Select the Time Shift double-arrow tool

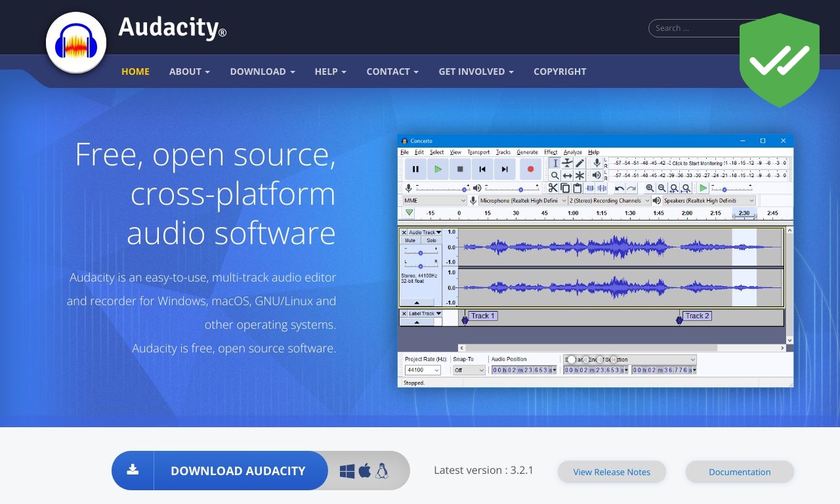coord(568,175)
